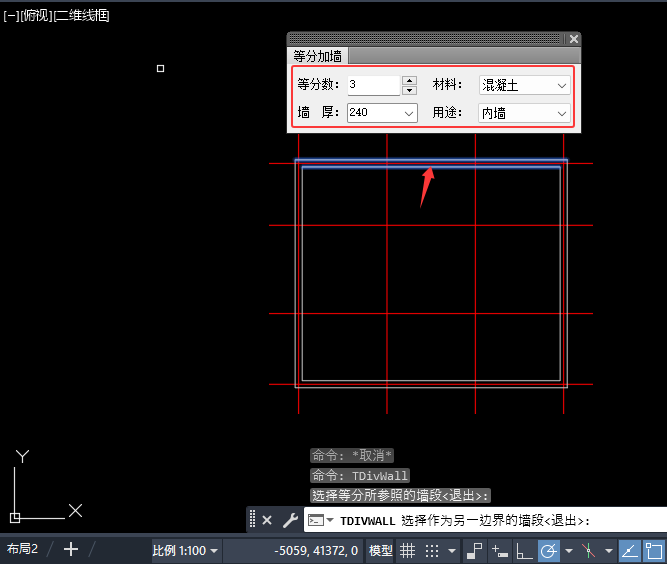Screen dimensions: 667x564
Task: Grab the command line drag handle
Action: 252,519
